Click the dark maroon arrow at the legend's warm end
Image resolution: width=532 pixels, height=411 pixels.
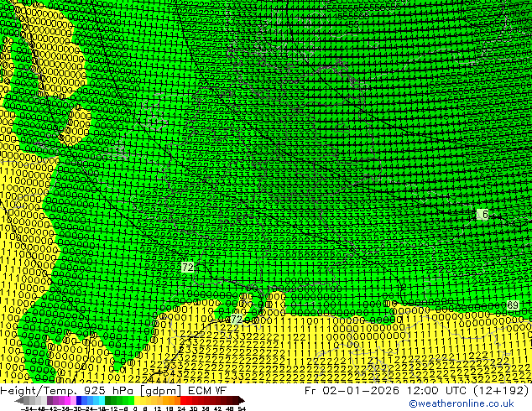242,400
